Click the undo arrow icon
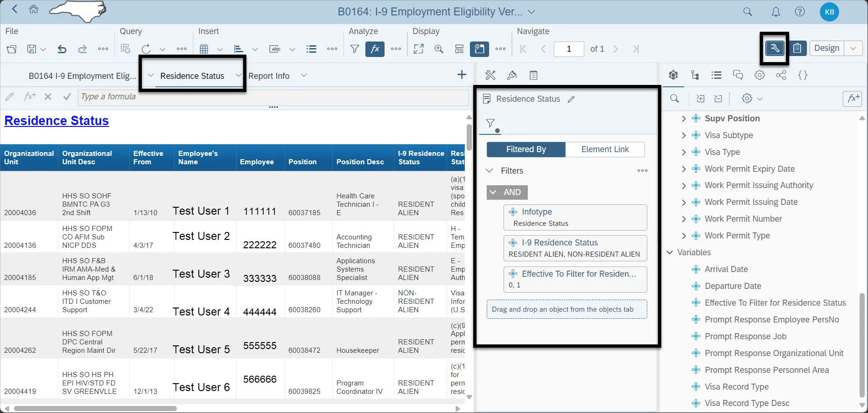 (x=62, y=49)
